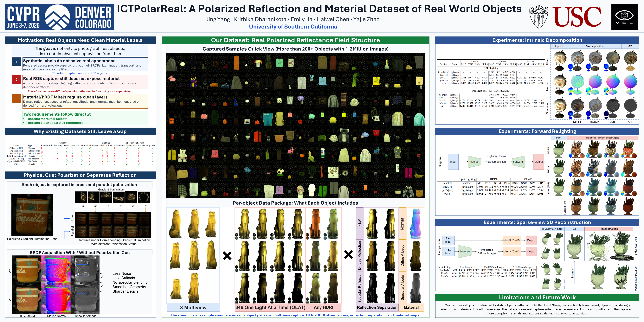Click the Tequila mug polarized scan image
The width and height of the screenshot is (644, 322).
(x=32, y=215)
